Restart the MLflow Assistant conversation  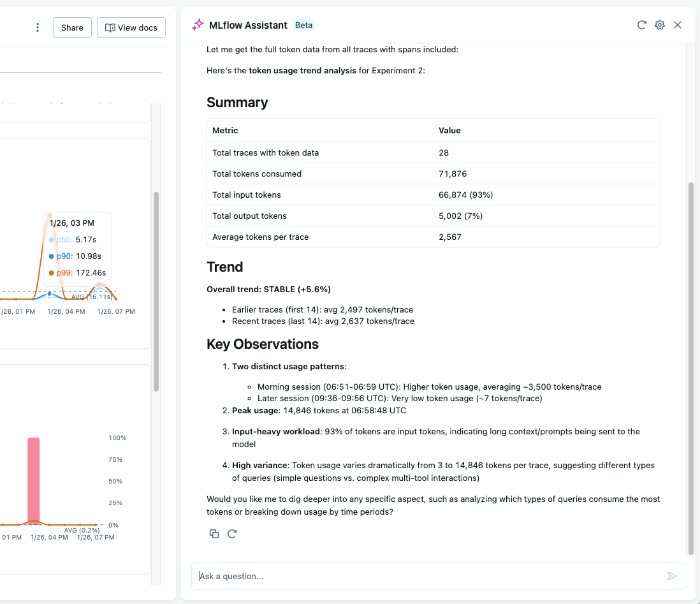[x=641, y=25]
